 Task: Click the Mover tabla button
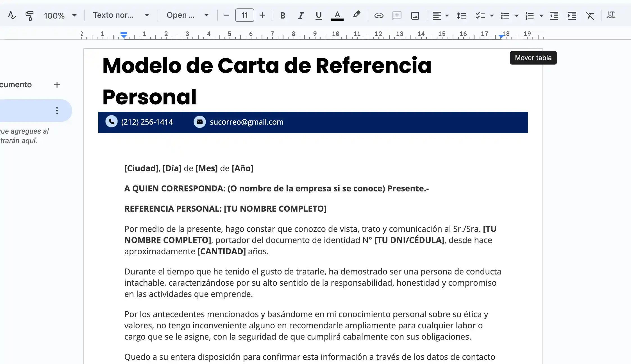[x=533, y=58]
